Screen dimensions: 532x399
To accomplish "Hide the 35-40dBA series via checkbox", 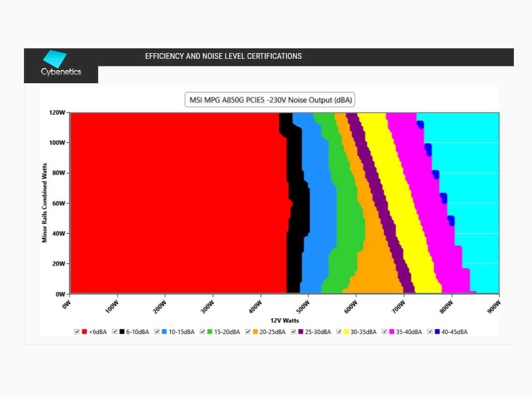I will point(384,332).
